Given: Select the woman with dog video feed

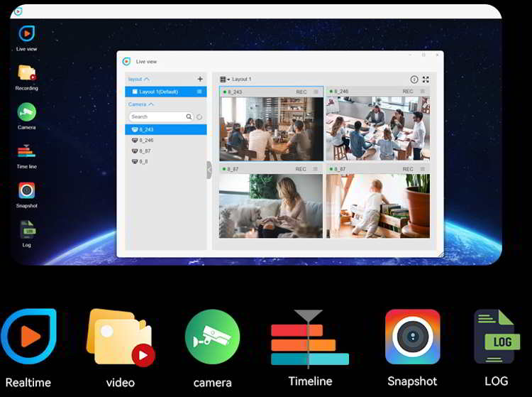Looking at the screenshot, I should point(271,206).
